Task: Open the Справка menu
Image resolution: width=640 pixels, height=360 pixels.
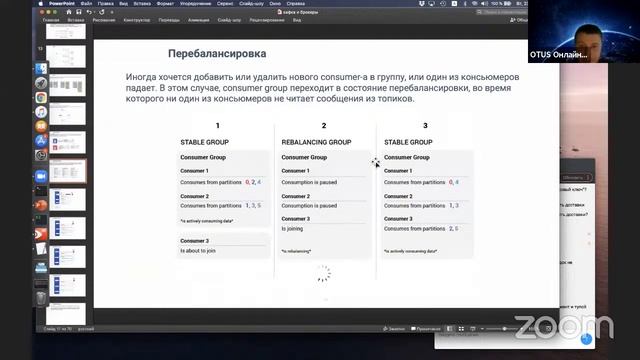Action: 296,3
